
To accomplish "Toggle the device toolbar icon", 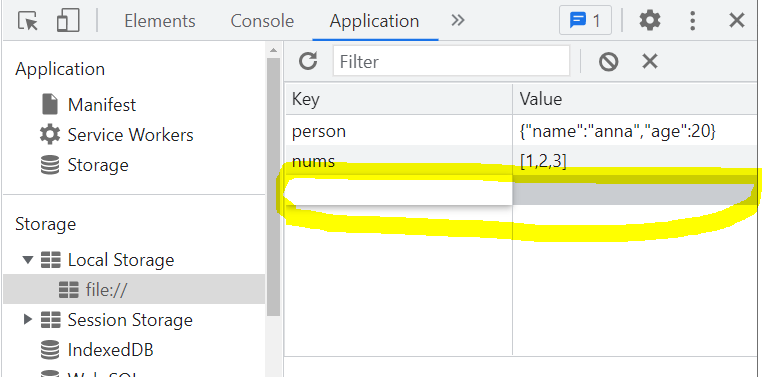I will tap(68, 21).
